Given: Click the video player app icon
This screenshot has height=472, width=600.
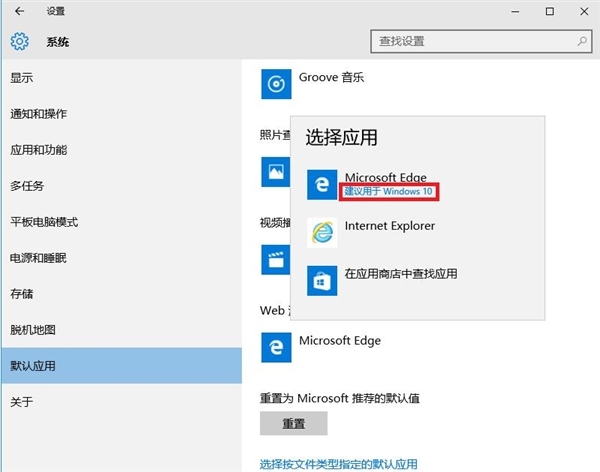Looking at the screenshot, I should (x=275, y=259).
